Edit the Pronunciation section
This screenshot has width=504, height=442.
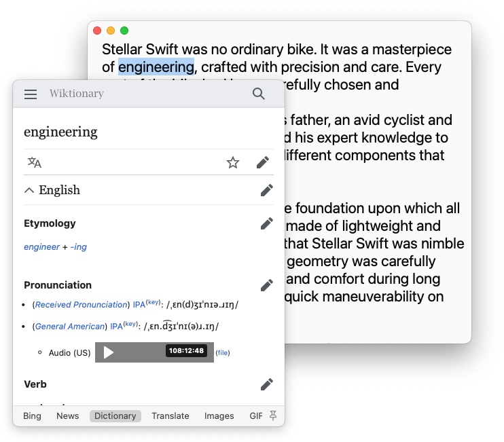[267, 285]
